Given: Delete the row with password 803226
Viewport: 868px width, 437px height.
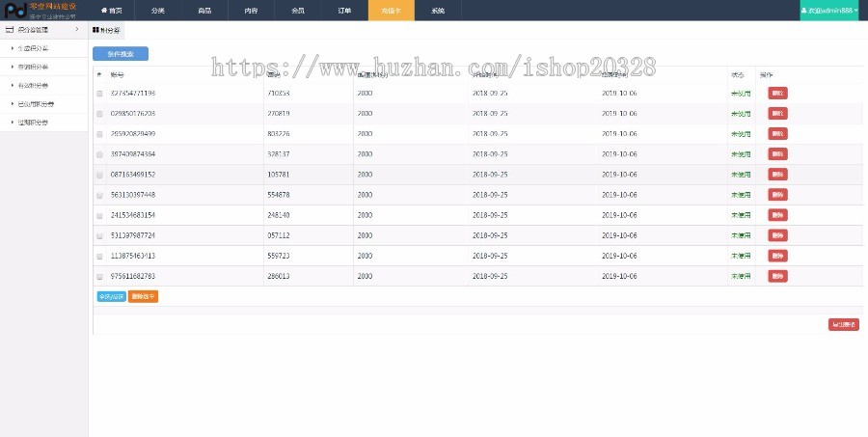Looking at the screenshot, I should tap(777, 133).
